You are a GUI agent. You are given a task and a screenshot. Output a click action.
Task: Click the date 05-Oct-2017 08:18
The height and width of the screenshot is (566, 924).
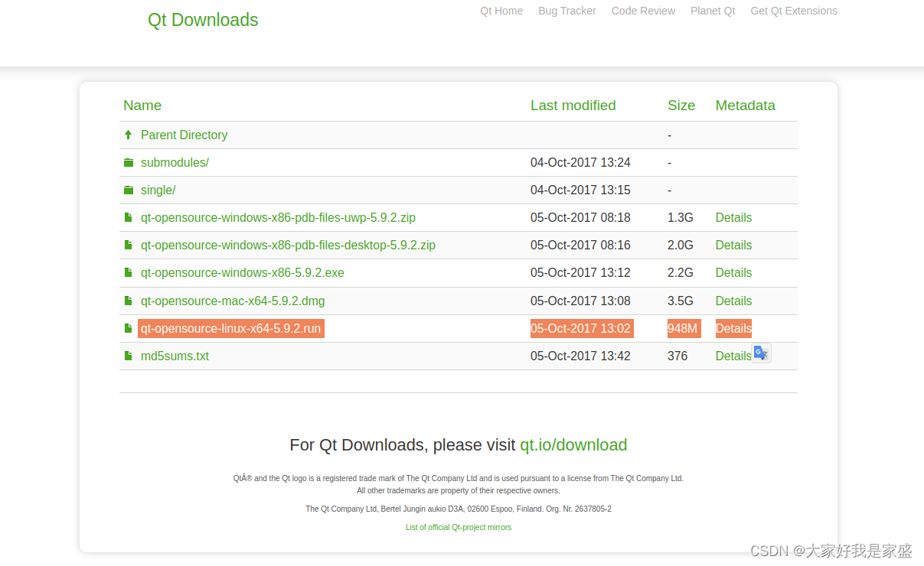pos(580,217)
